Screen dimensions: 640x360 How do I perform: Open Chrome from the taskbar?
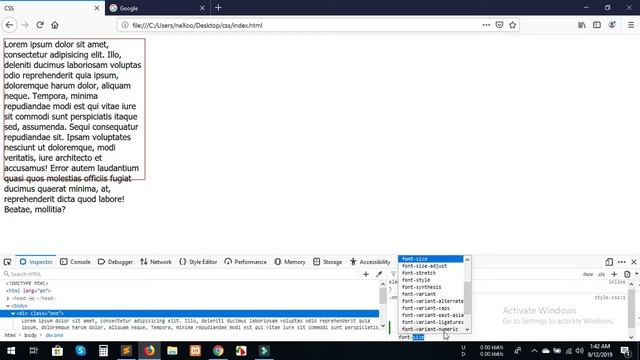218,351
